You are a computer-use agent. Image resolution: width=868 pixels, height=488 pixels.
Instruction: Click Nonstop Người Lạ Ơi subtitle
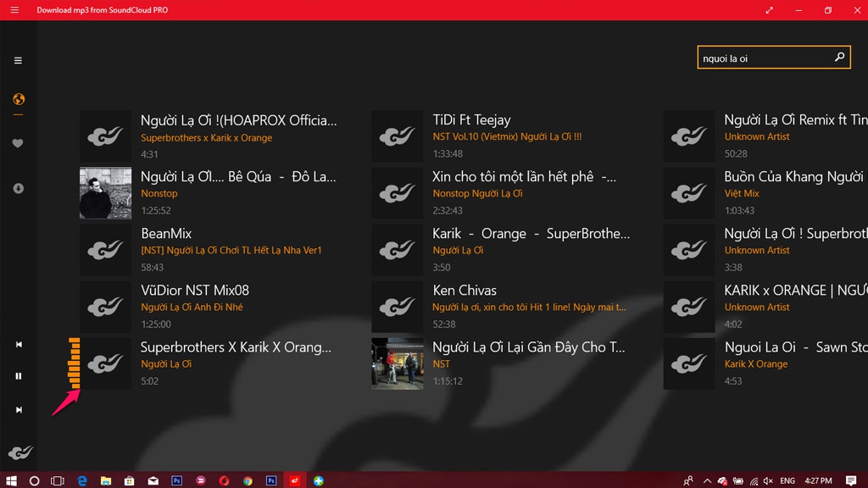coord(478,193)
